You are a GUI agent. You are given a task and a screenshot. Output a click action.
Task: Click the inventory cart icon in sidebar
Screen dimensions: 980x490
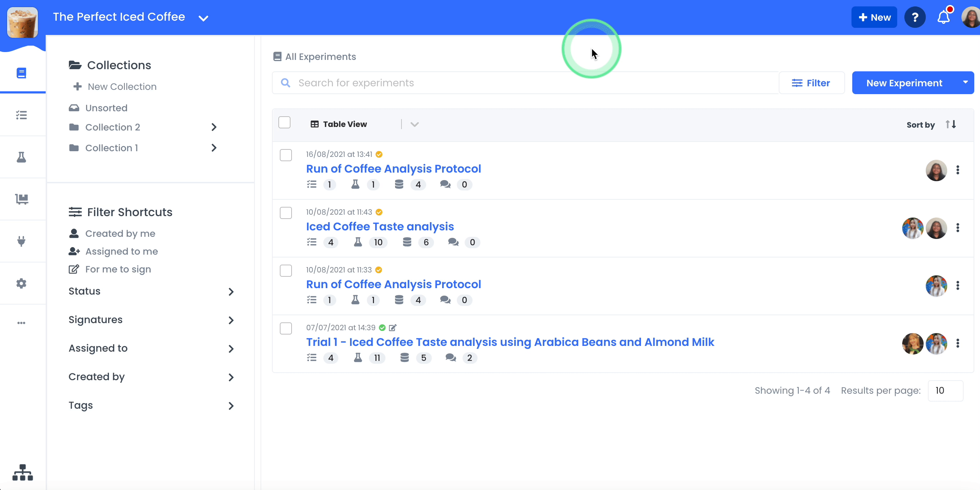22,199
